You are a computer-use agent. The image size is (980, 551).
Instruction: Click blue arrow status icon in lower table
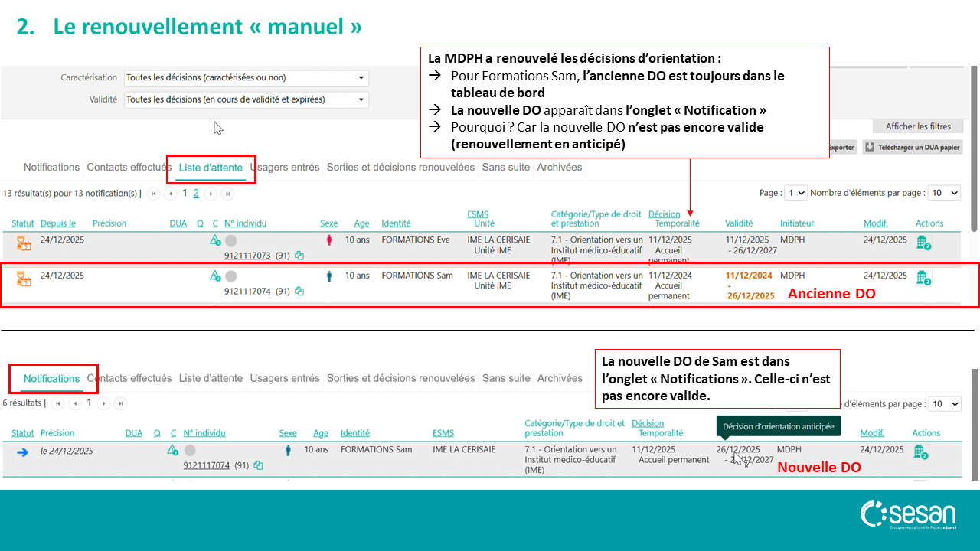click(22, 452)
